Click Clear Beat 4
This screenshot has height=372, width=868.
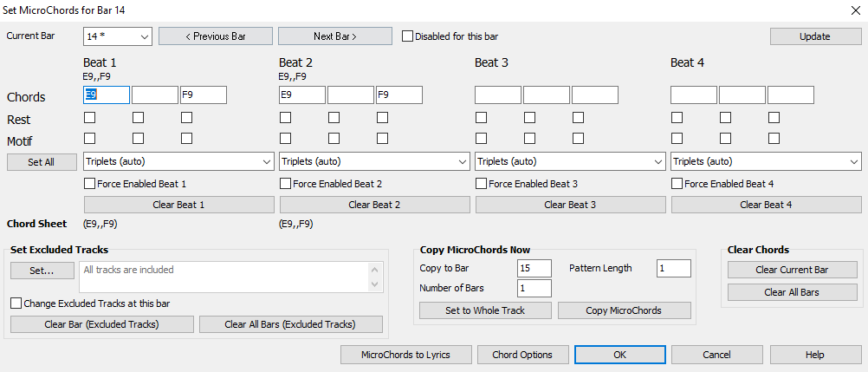click(766, 205)
